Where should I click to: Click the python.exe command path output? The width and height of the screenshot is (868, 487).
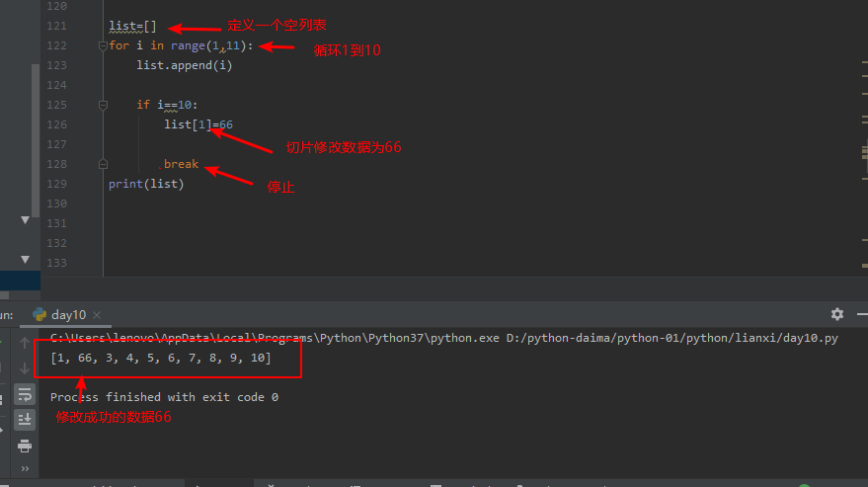[444, 338]
